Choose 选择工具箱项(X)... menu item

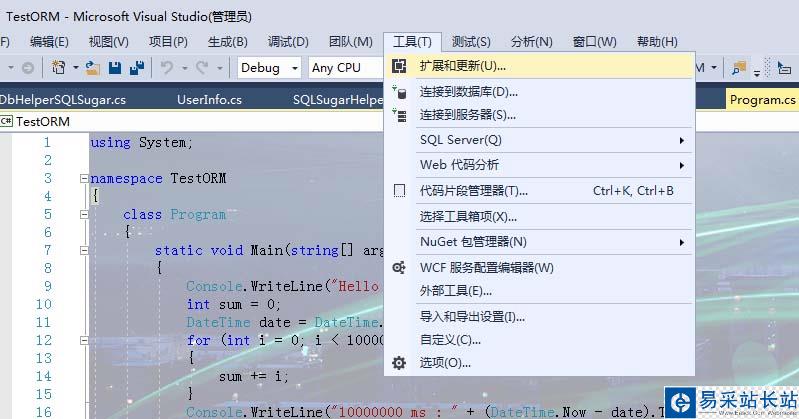click(x=540, y=217)
